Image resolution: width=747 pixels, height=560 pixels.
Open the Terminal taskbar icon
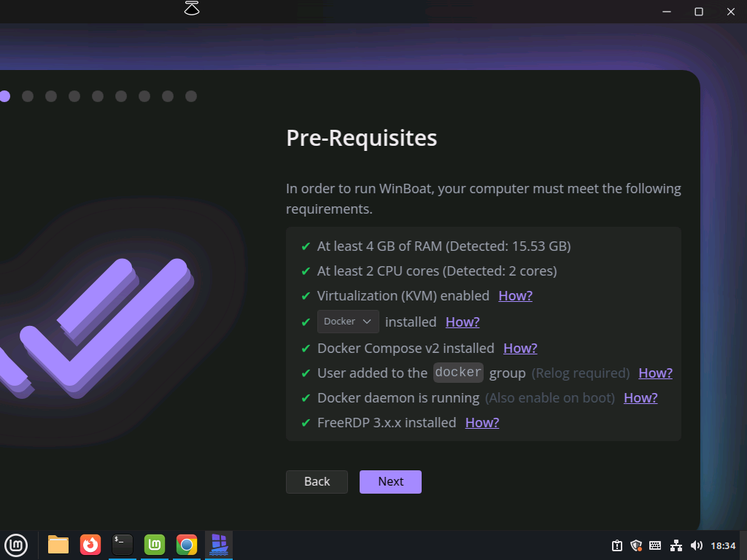[x=123, y=545]
